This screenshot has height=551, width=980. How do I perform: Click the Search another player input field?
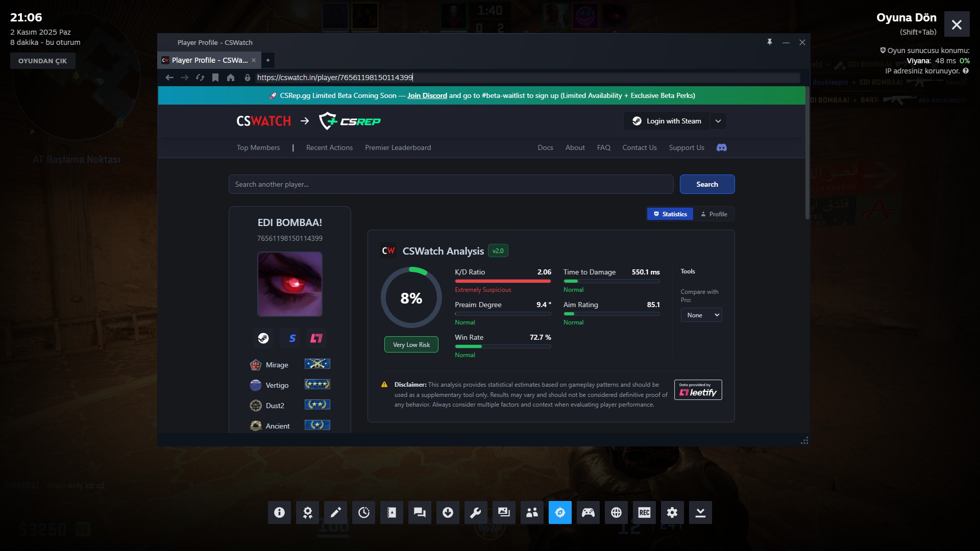pos(450,184)
